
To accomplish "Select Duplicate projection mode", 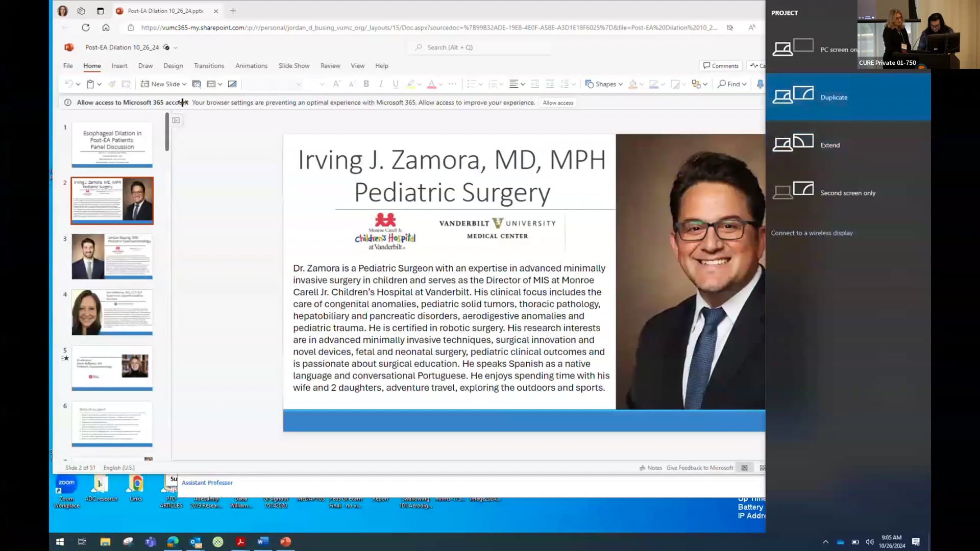I will pos(834,97).
